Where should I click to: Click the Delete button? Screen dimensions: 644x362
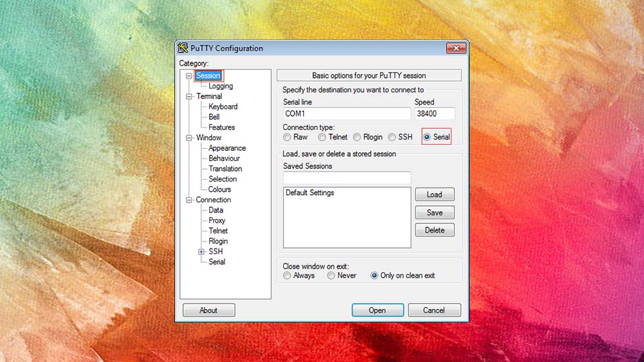pos(435,230)
